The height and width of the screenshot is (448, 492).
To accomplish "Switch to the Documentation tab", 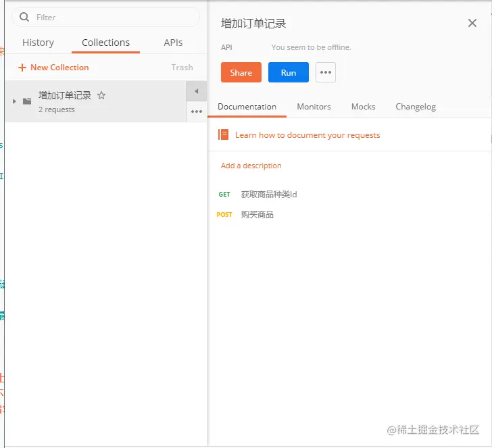I will coord(247,107).
